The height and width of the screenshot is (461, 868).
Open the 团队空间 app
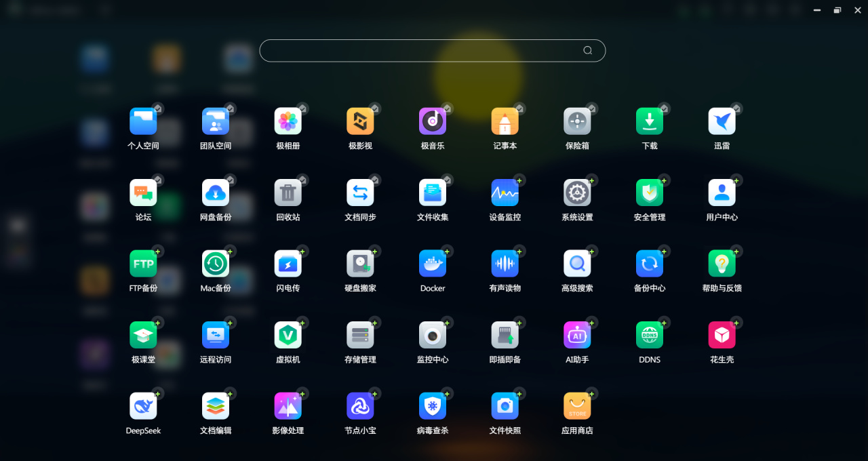pos(216,121)
